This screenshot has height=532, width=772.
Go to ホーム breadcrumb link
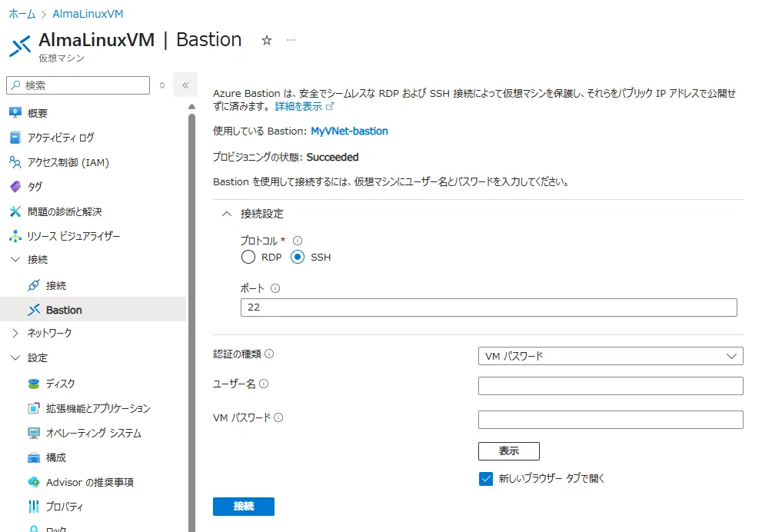click(22, 14)
